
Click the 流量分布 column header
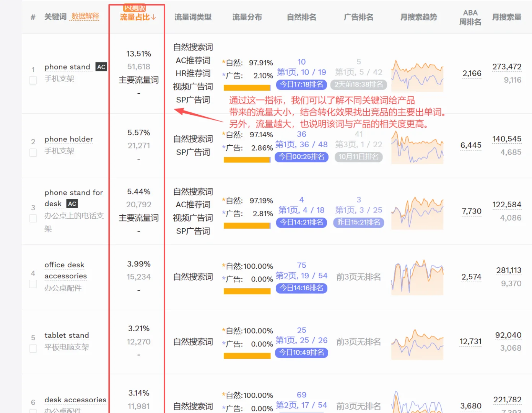247,17
